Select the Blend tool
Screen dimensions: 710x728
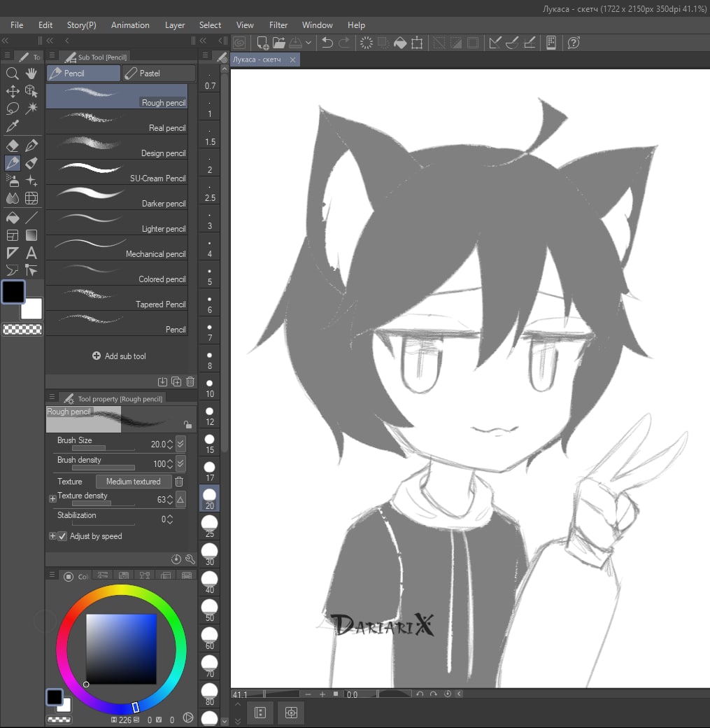[12, 198]
